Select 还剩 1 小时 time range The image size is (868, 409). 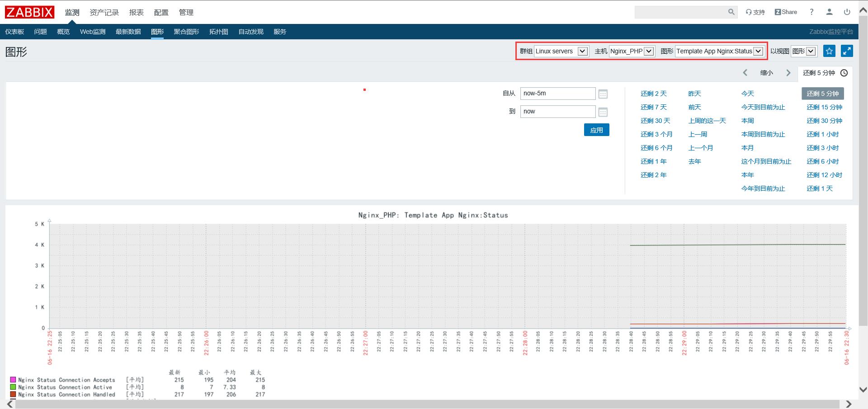click(823, 134)
